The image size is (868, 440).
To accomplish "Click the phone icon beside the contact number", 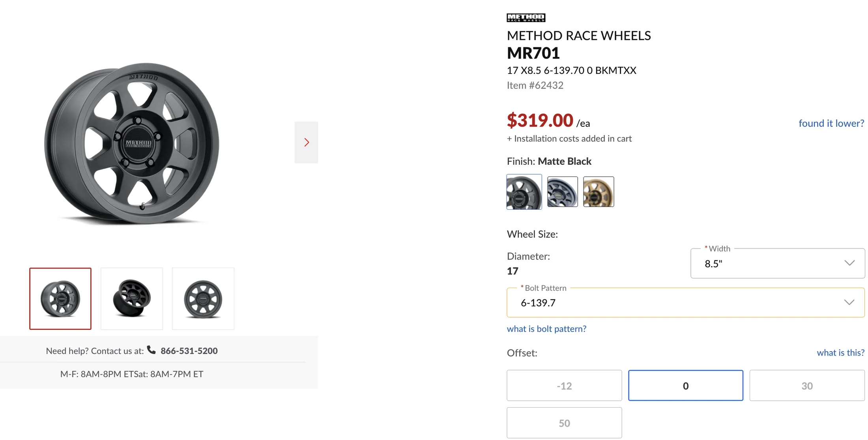I will point(152,350).
